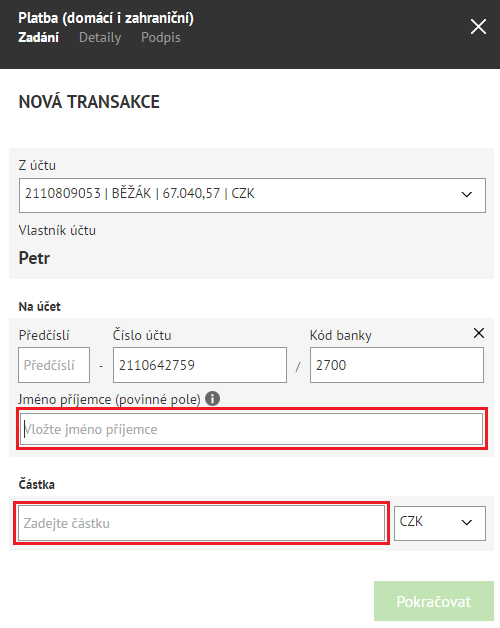Screen dimensions: 500x628
Task: Open the Podpis step tab
Action: pyautogui.click(x=161, y=37)
